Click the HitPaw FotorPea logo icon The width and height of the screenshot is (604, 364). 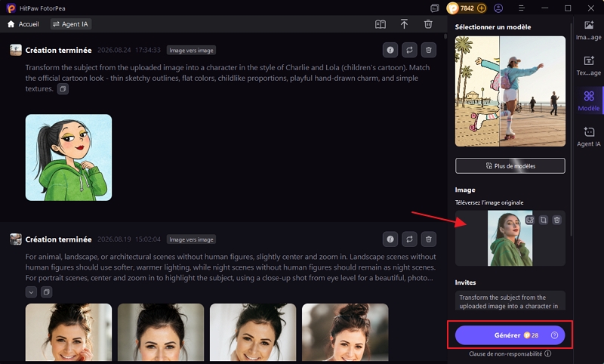(x=11, y=8)
